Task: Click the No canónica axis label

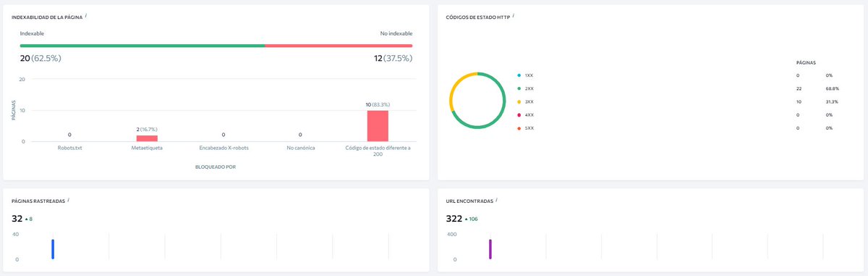Action: pyautogui.click(x=300, y=148)
